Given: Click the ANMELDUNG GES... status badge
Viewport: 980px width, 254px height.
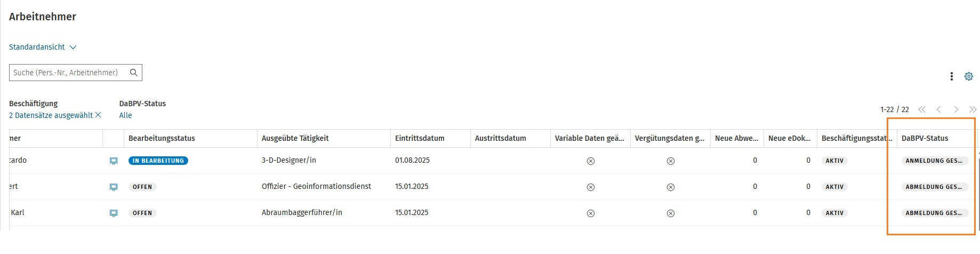Looking at the screenshot, I should (x=934, y=161).
